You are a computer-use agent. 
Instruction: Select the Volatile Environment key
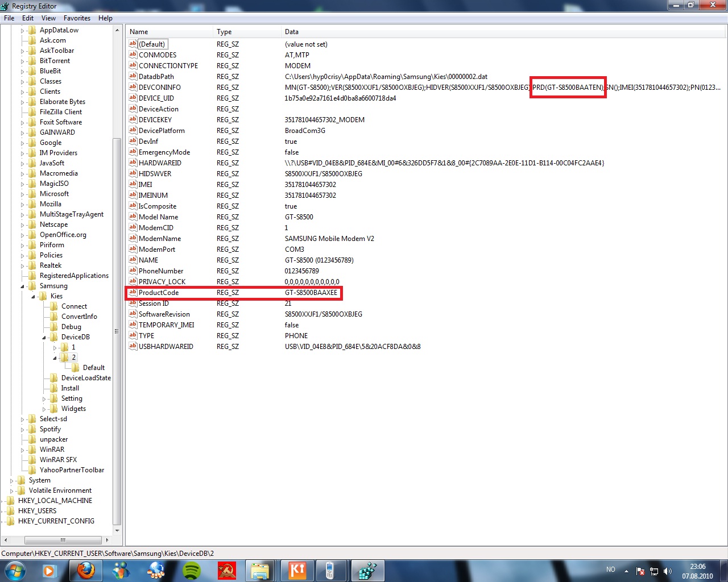(x=60, y=490)
